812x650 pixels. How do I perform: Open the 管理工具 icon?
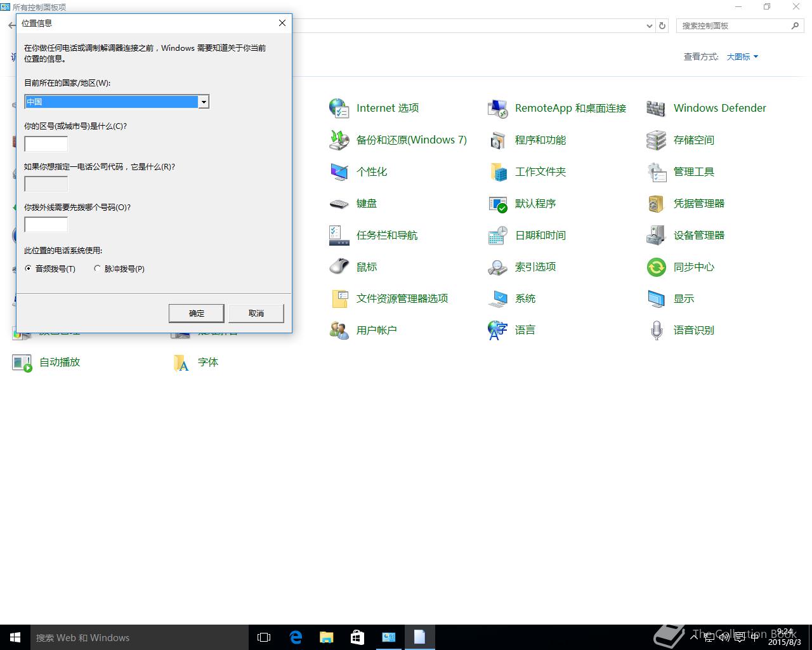click(x=657, y=171)
